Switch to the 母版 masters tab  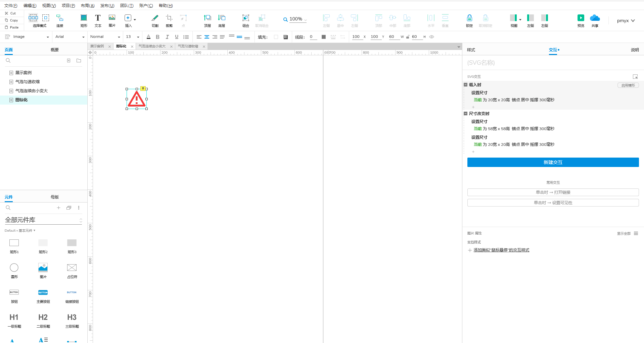coord(55,197)
